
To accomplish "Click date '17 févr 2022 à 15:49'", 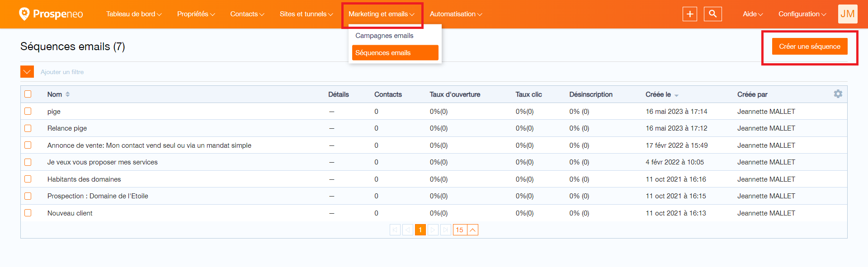I will tap(677, 145).
